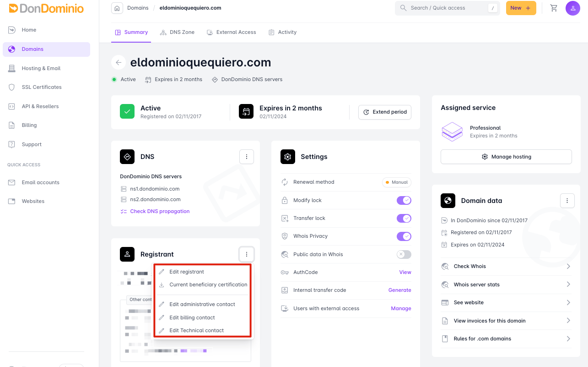
Task: Expand the Whois server stats chevron
Action: (x=568, y=285)
